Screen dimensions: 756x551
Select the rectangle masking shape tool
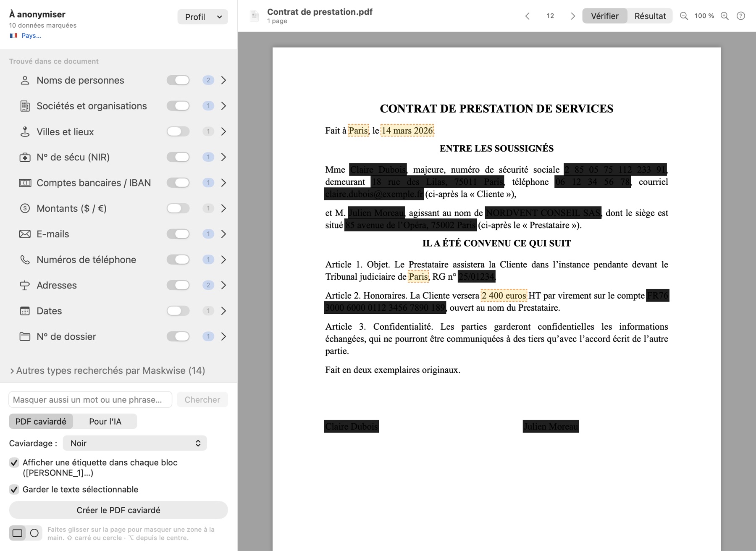[17, 533]
